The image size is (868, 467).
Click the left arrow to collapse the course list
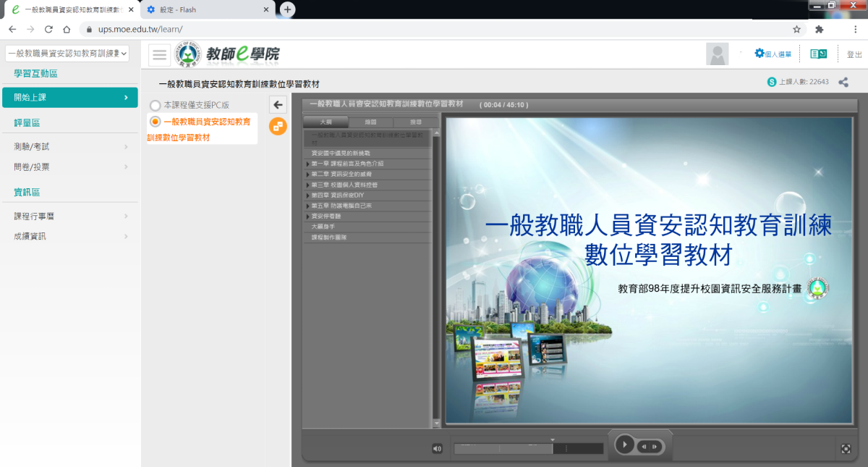pos(278,105)
